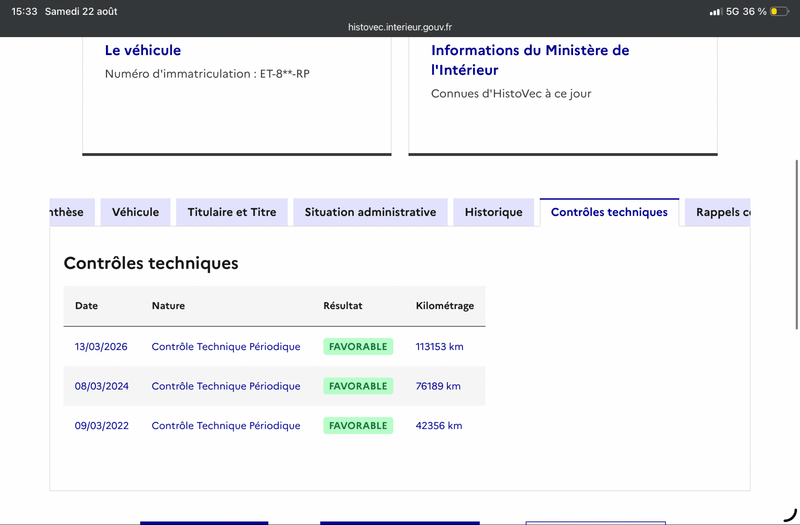Tap the 15:33 clock in status bar
Image resolution: width=800 pixels, height=525 pixels.
pyautogui.click(x=24, y=11)
